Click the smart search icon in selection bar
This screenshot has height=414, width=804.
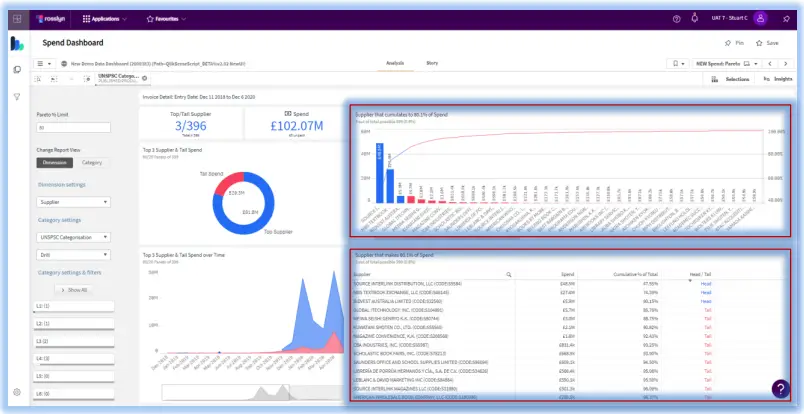[x=38, y=79]
